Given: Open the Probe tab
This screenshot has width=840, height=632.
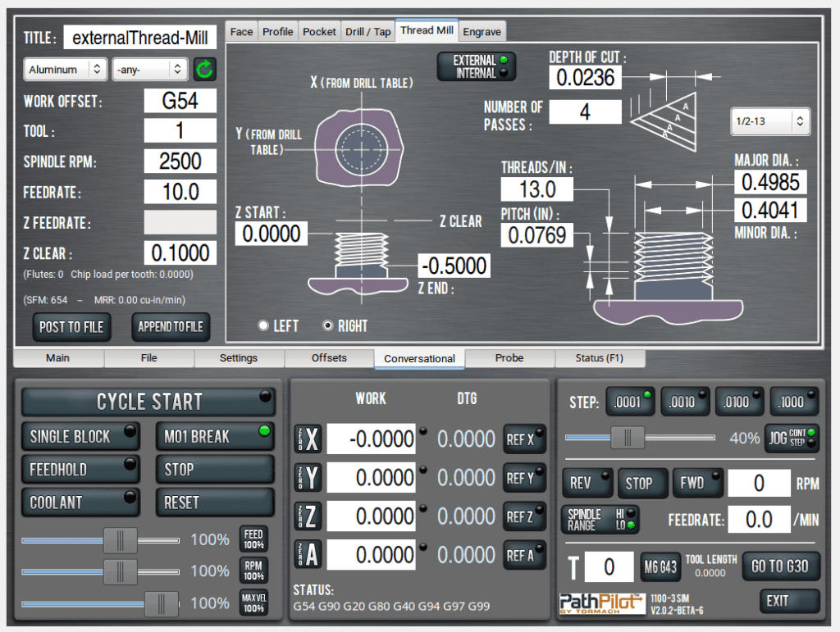Looking at the screenshot, I should pyautogui.click(x=509, y=359).
